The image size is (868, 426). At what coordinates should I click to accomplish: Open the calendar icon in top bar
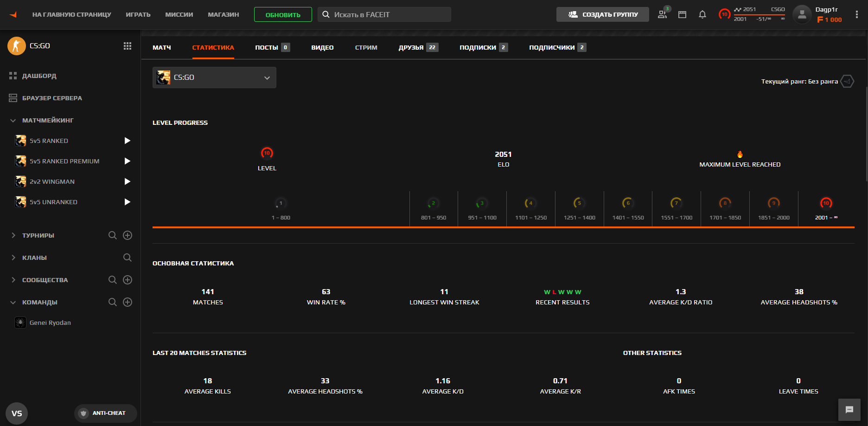[x=682, y=14]
